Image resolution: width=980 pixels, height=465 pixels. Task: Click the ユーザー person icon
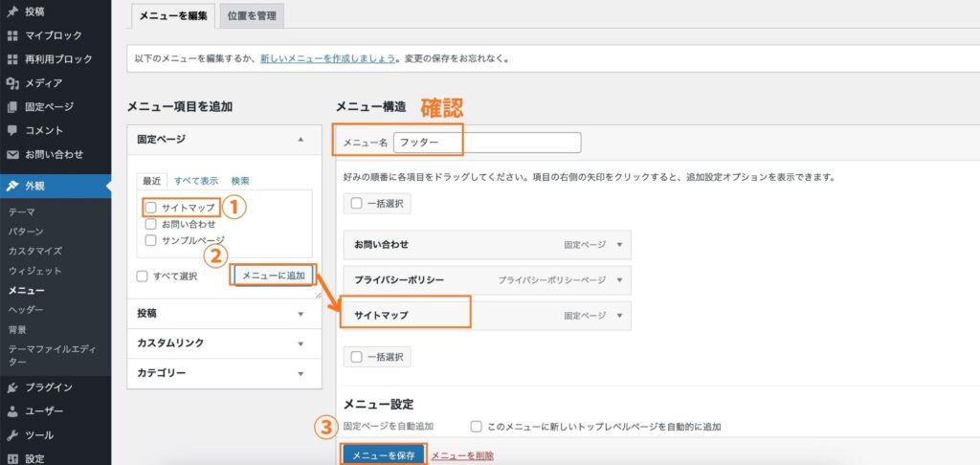point(12,411)
